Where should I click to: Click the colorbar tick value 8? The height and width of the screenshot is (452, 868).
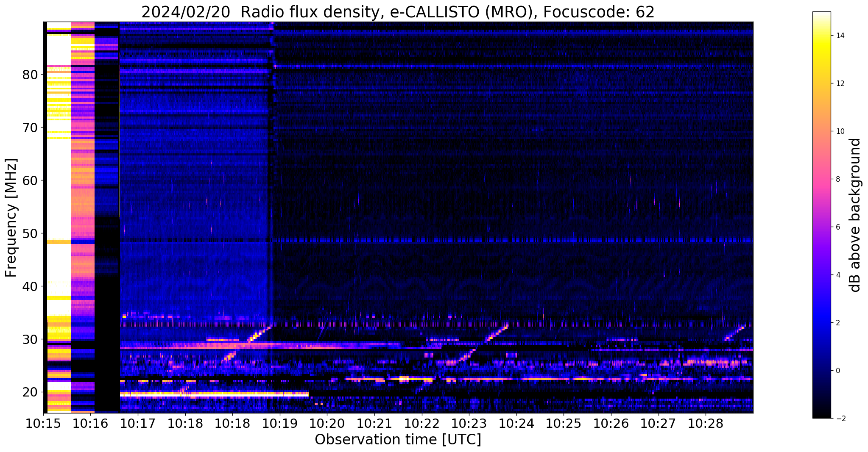[837, 179]
